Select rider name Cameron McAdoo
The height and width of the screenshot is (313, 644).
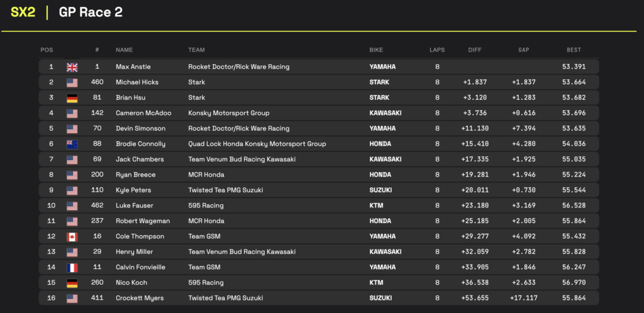(x=143, y=113)
